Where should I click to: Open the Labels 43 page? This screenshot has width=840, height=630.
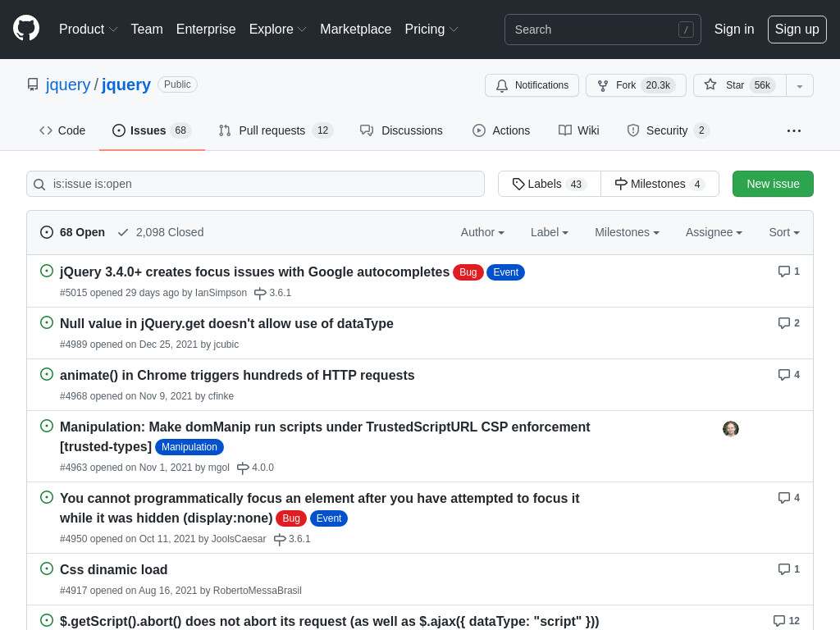click(x=549, y=184)
